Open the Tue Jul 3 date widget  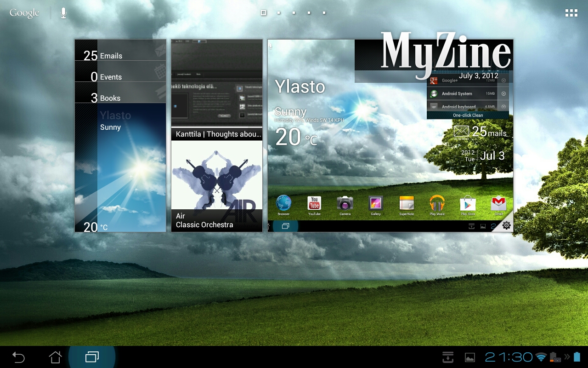click(483, 155)
